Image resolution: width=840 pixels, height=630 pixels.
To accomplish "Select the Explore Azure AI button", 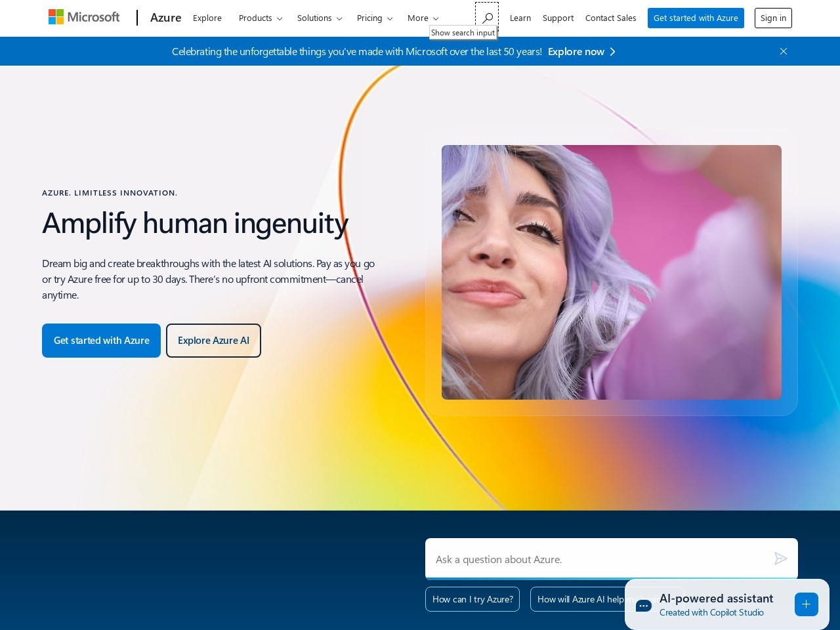I will click(x=213, y=340).
